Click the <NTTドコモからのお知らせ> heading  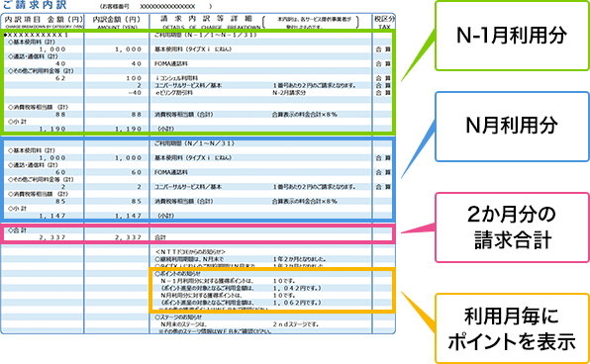[x=190, y=252]
